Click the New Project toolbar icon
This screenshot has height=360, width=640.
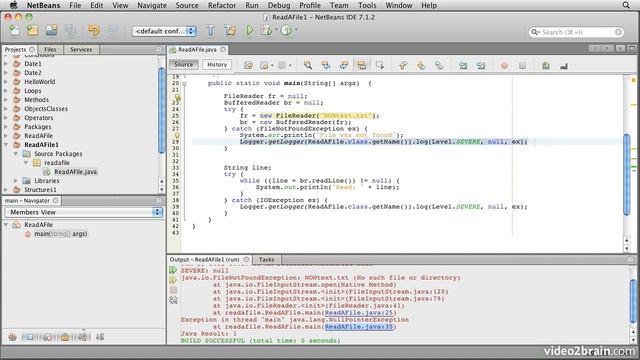tap(33, 30)
